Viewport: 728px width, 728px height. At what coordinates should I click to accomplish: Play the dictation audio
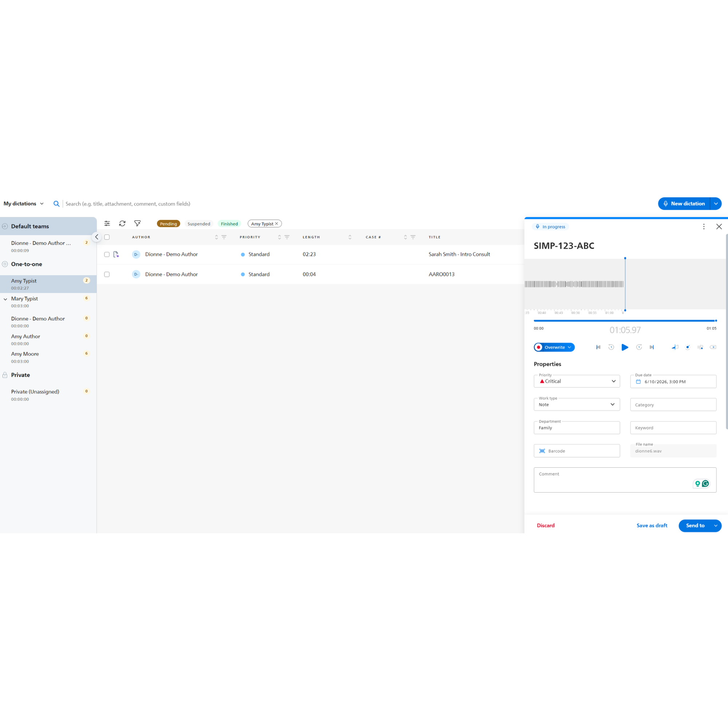point(625,347)
